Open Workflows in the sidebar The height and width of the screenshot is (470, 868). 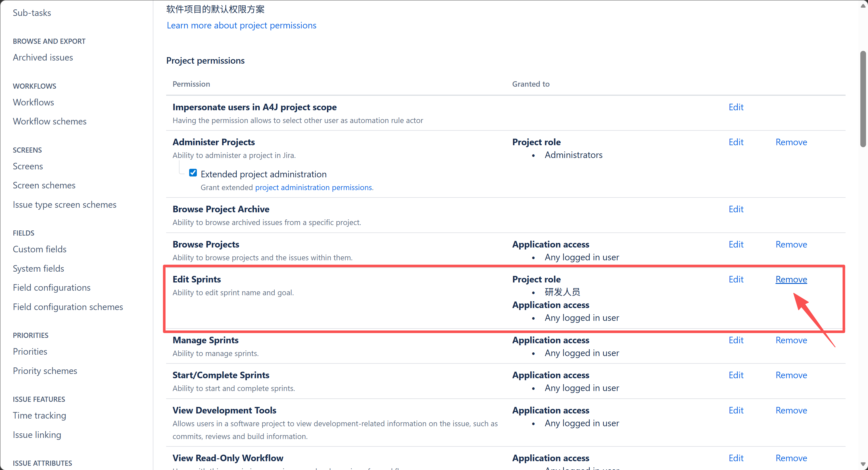click(x=33, y=102)
